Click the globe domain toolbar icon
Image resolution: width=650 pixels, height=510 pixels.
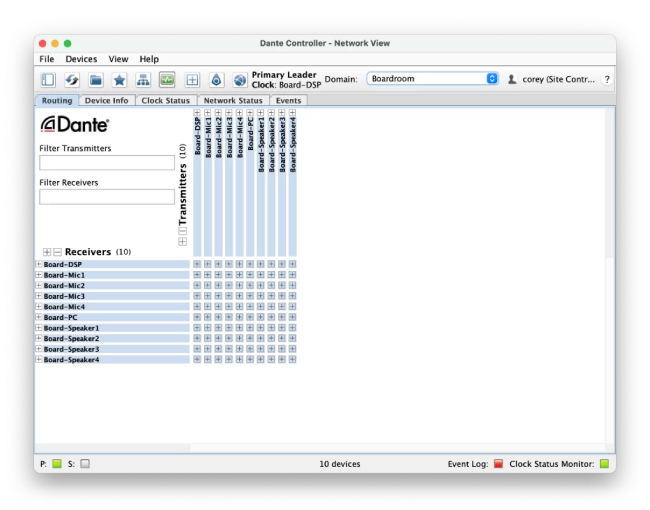click(239, 79)
